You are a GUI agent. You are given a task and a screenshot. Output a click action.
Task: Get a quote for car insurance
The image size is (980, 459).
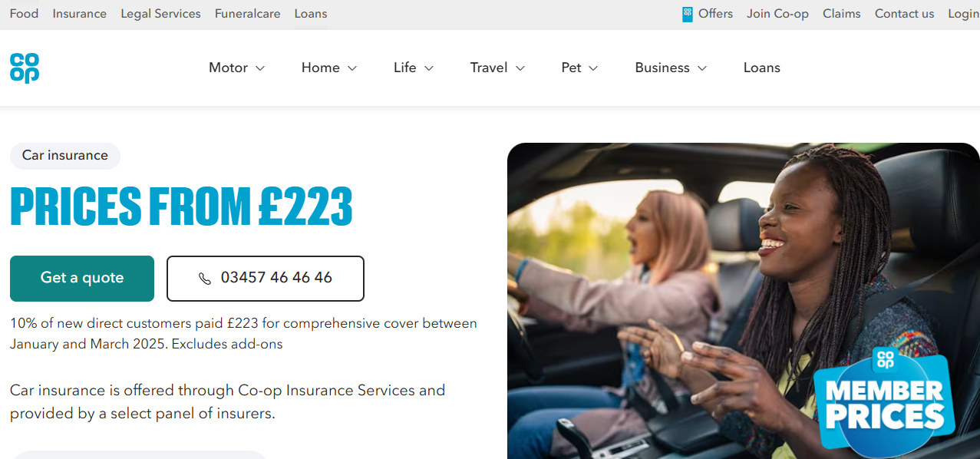(x=82, y=279)
